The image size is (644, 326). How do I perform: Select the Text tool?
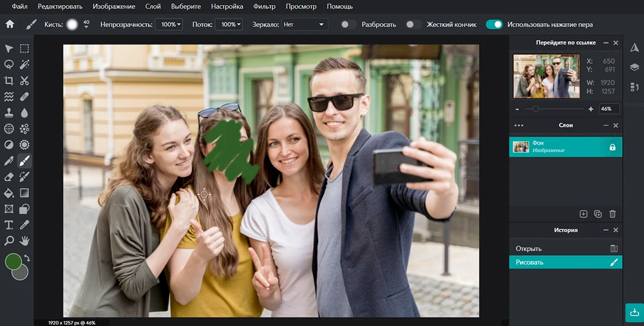pos(9,225)
